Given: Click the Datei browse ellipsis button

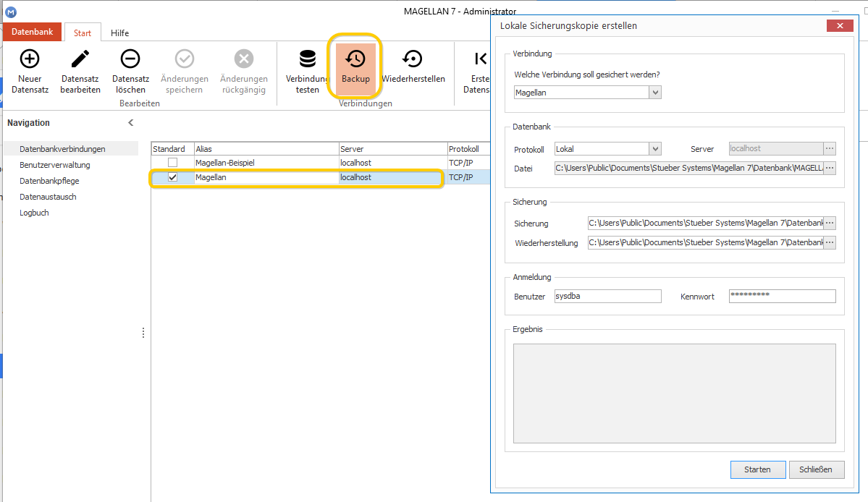Looking at the screenshot, I should tap(829, 168).
